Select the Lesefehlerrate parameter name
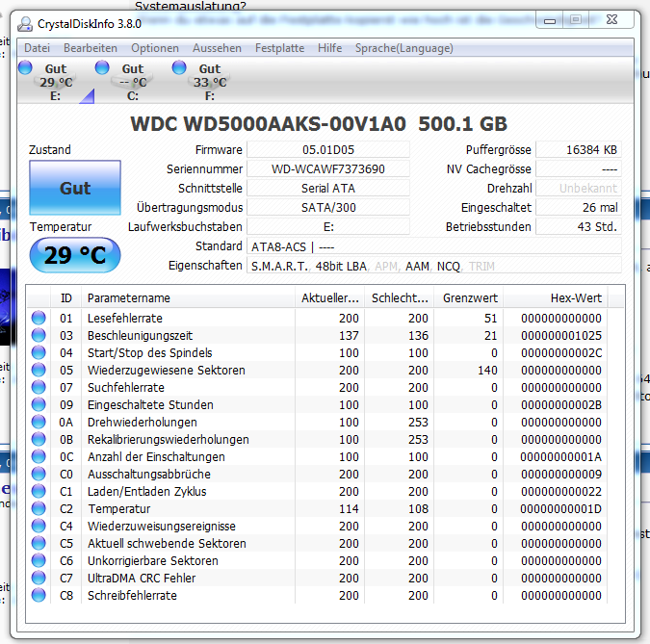Image resolution: width=650 pixels, height=644 pixels. pyautogui.click(x=125, y=319)
